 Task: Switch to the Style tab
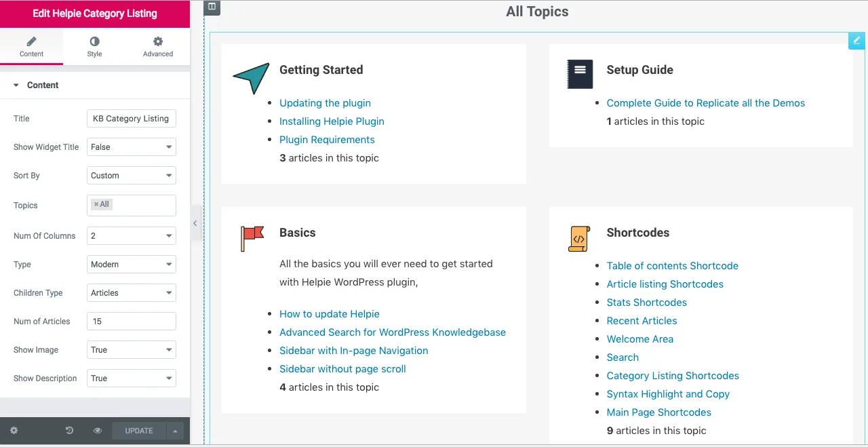click(x=94, y=47)
